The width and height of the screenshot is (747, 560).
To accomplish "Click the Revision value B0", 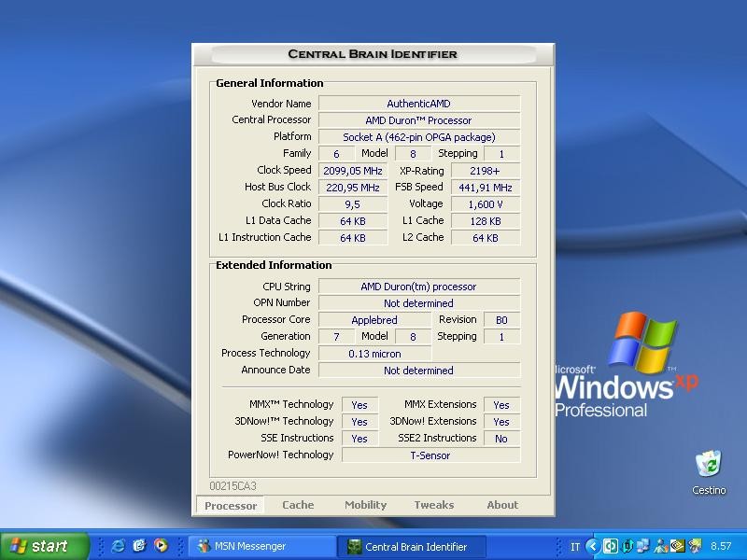I will tap(501, 320).
